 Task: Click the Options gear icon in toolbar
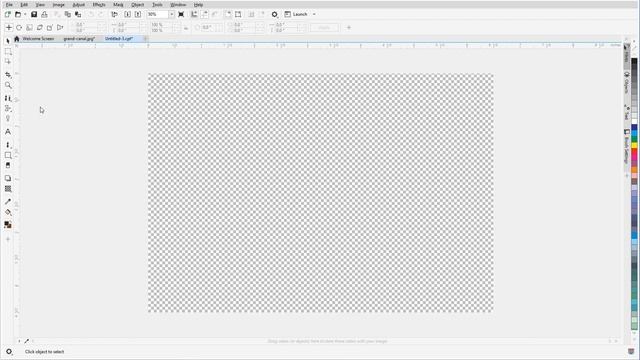click(275, 14)
